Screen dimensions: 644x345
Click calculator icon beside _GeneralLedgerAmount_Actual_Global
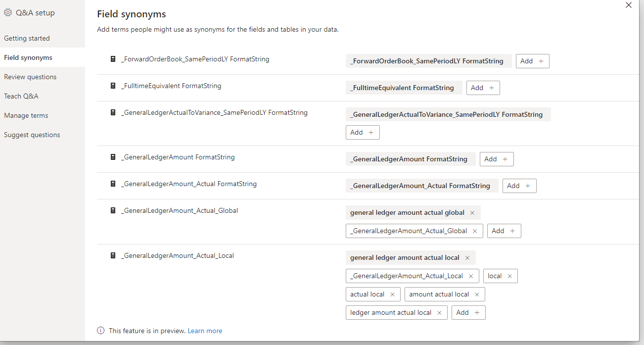click(x=113, y=210)
